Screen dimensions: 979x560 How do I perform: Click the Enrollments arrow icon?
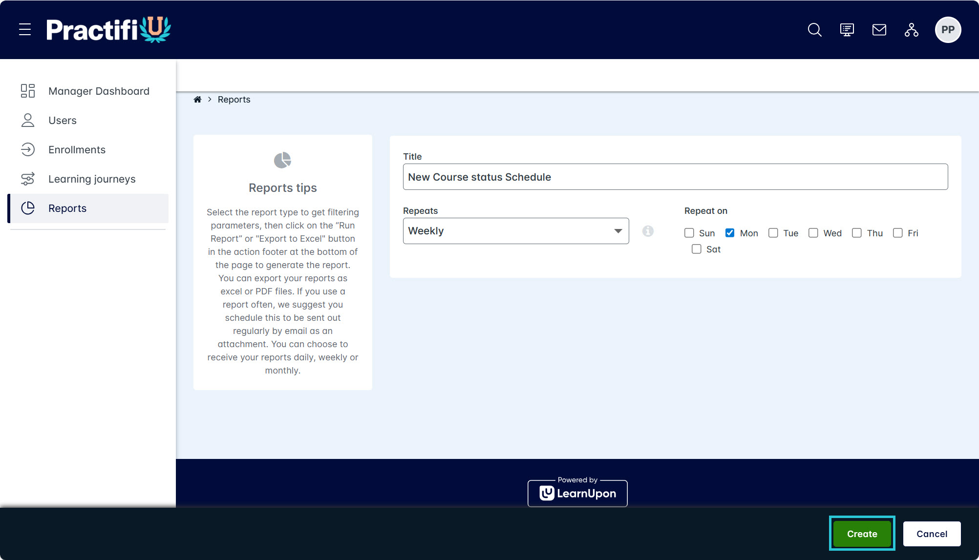28,149
